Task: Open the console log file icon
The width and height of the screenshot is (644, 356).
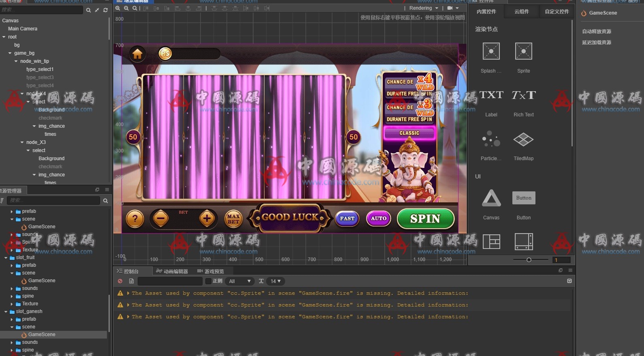Action: (131, 281)
